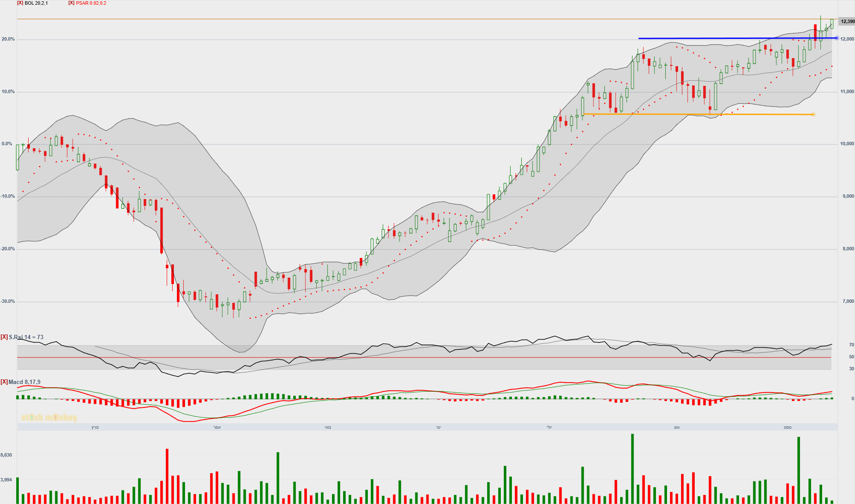The image size is (855, 504).
Task: Click the 12,390 current price tag
Action: (846, 21)
